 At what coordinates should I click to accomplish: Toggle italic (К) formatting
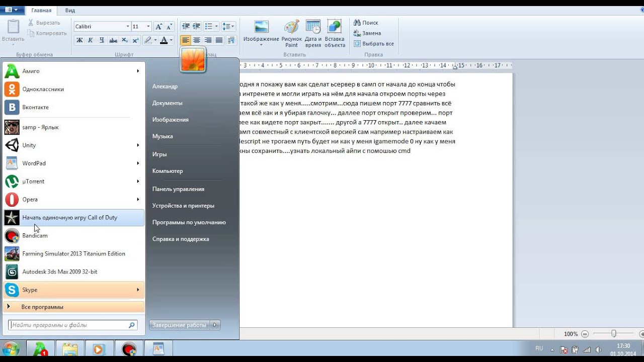point(91,40)
